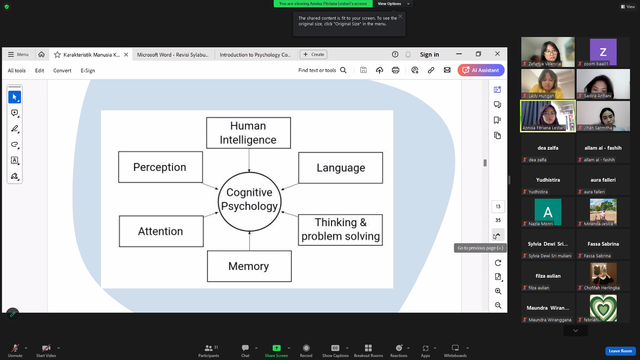Dismiss the shared content size notice
This screenshot has width=640, height=360.
(x=400, y=16)
